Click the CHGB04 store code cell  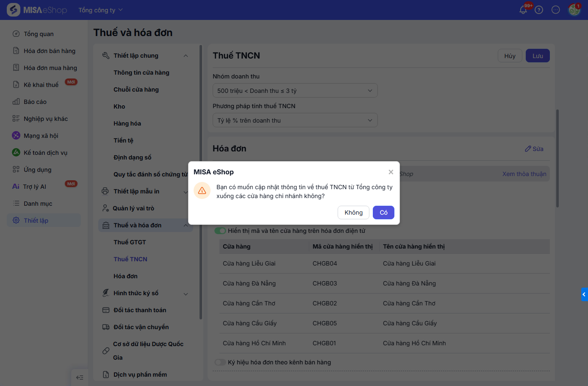325,263
